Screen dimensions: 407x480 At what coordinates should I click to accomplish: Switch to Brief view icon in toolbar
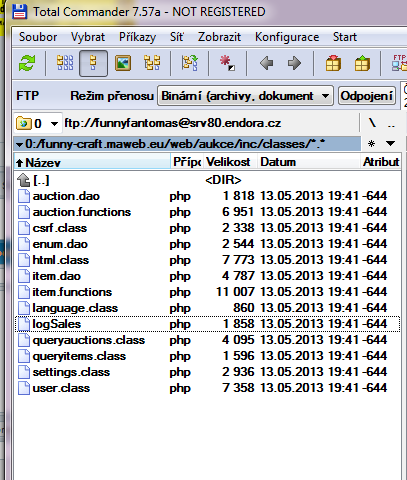click(x=65, y=63)
